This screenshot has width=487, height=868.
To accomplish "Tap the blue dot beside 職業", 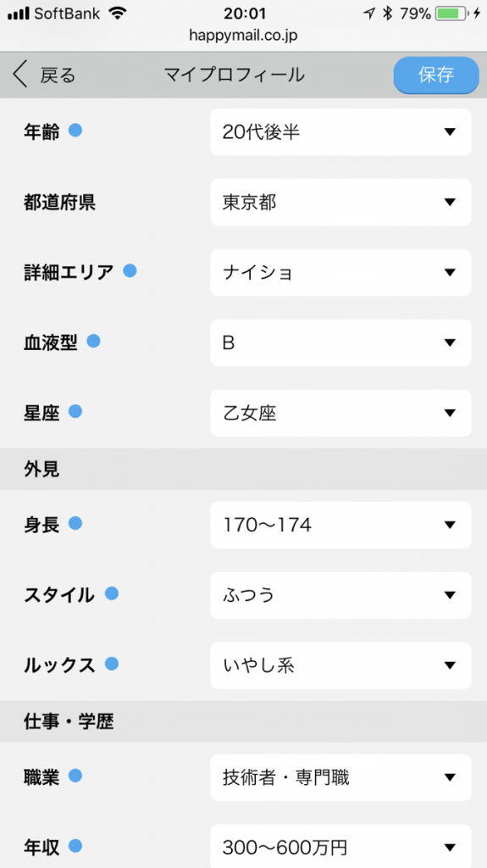I will pyautogui.click(x=75, y=776).
